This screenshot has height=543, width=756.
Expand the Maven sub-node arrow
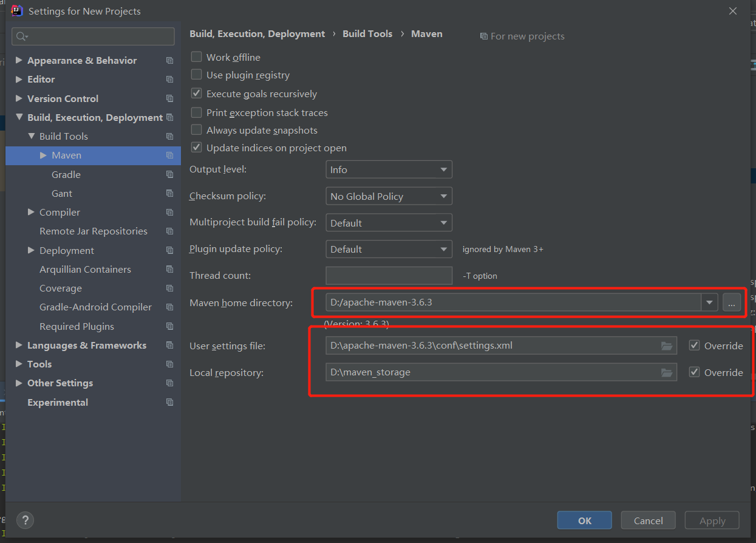pyautogui.click(x=43, y=155)
